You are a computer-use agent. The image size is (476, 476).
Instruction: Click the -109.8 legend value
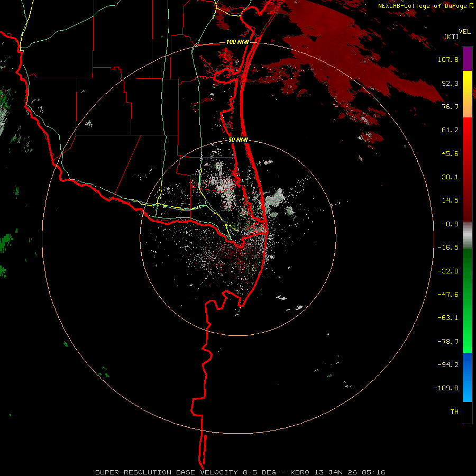tap(446, 388)
